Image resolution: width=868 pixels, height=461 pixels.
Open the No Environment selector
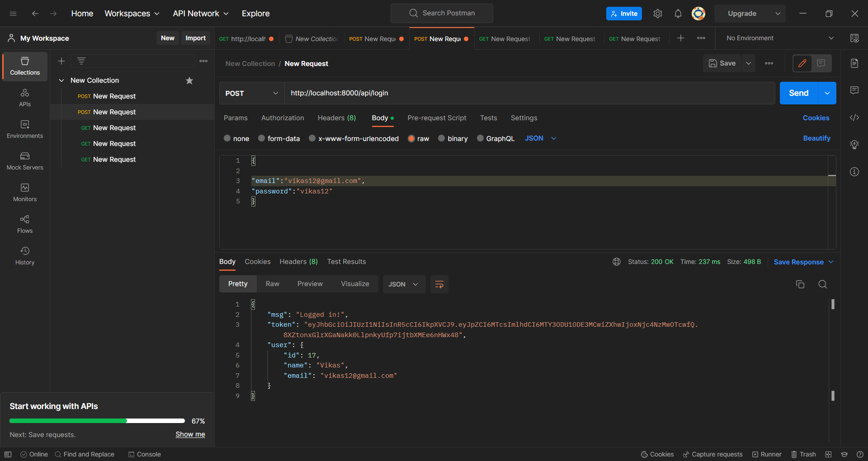777,38
